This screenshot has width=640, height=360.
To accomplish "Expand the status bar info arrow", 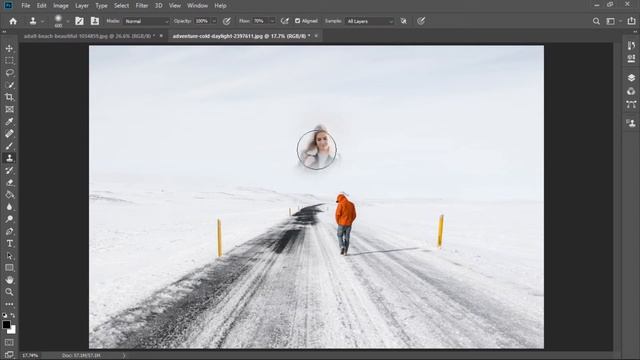I will click(124, 356).
